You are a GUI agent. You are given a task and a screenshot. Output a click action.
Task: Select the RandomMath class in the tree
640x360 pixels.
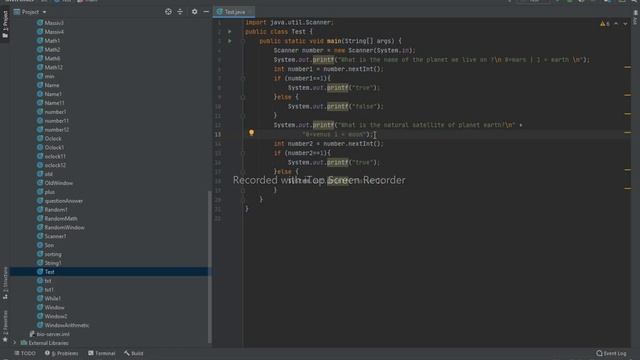click(x=60, y=219)
